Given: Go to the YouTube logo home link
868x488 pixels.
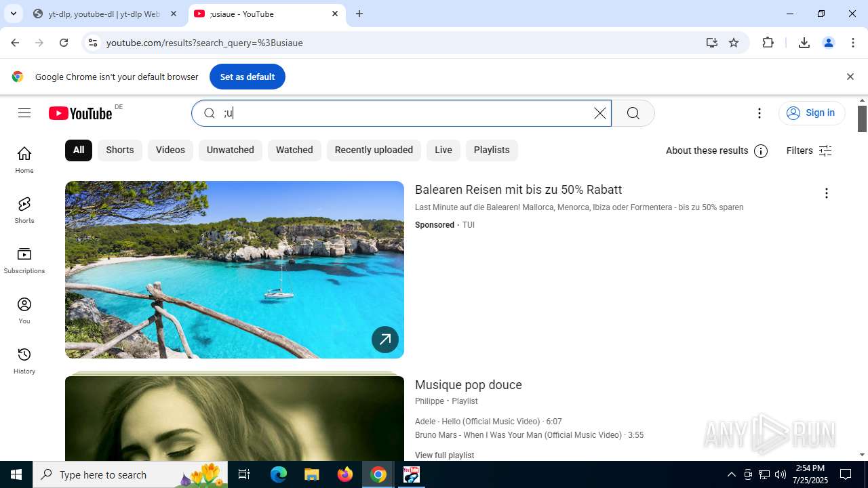Looking at the screenshot, I should (81, 113).
